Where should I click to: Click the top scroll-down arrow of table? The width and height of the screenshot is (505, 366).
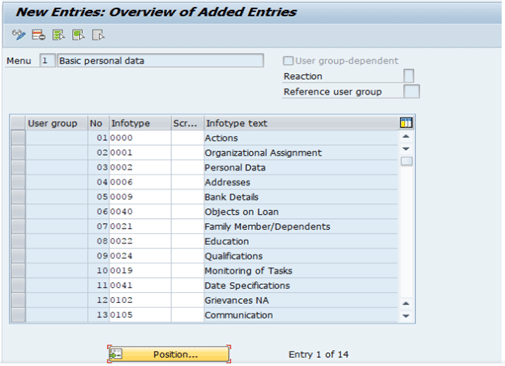[x=406, y=149]
